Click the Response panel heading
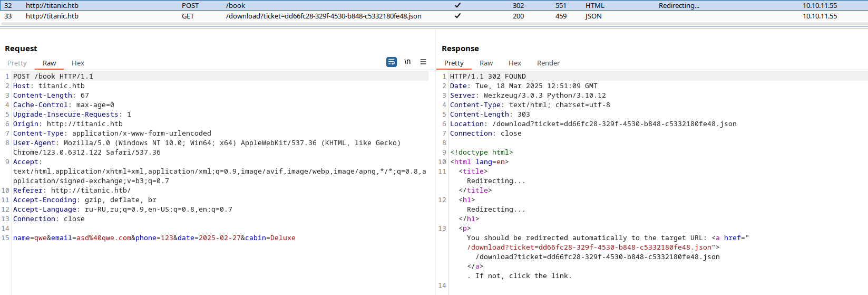 point(460,49)
